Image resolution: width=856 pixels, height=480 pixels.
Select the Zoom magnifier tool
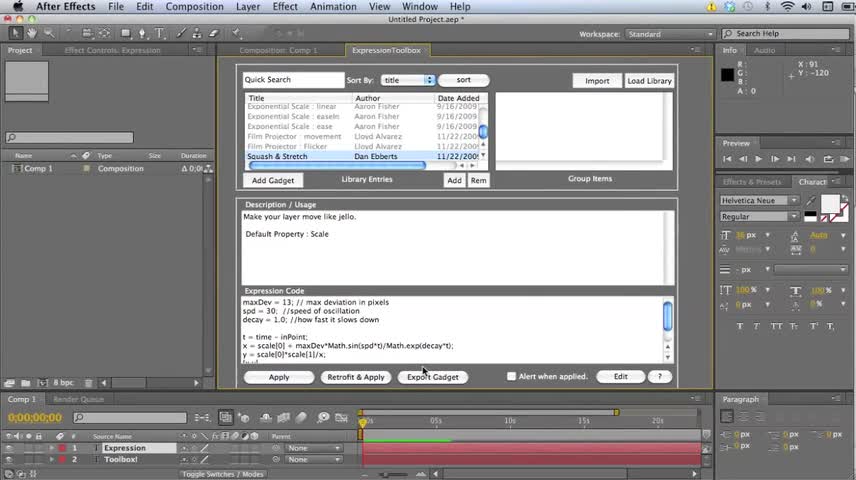49,33
